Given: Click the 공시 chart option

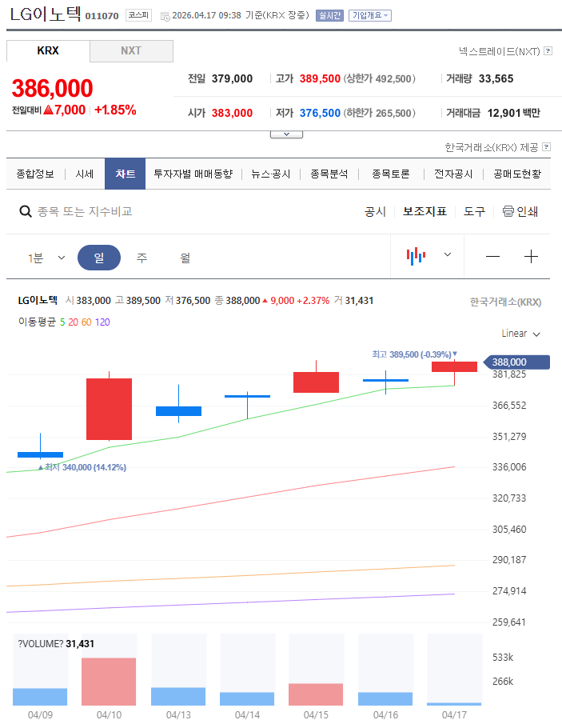Looking at the screenshot, I should (375, 212).
